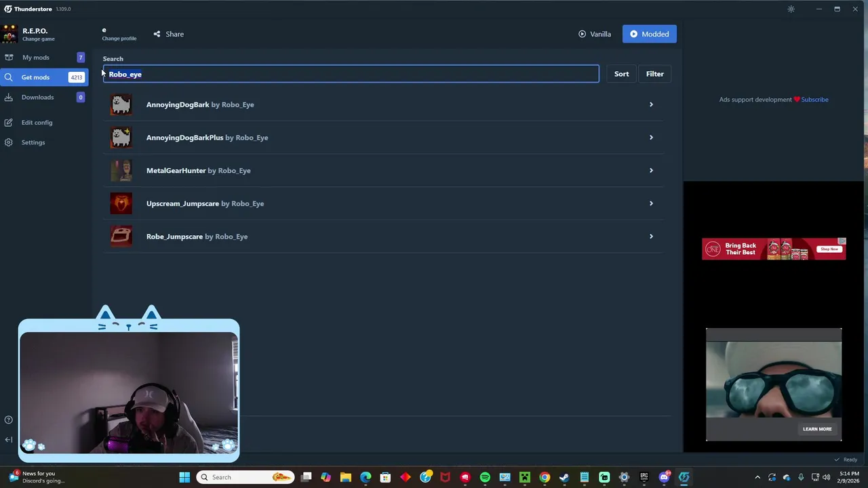Image resolution: width=868 pixels, height=488 pixels.
Task: Click the Bring Back Their Best banner ad
Action: pos(774,249)
